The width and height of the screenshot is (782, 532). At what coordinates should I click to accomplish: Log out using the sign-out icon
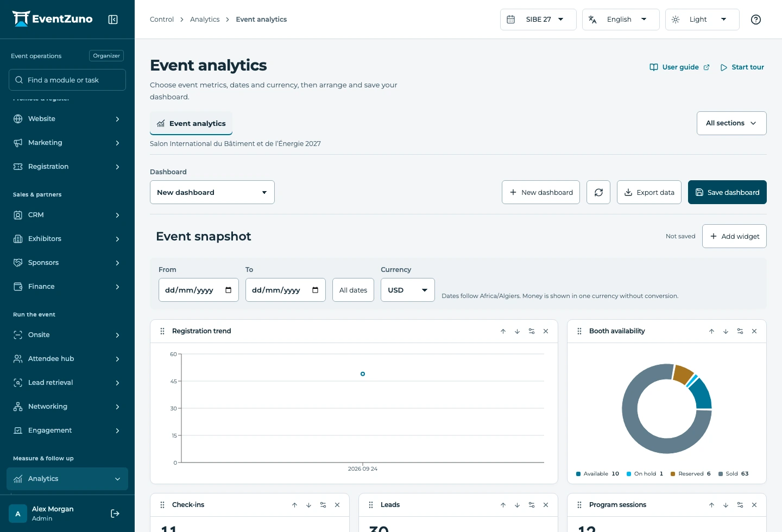pos(115,514)
